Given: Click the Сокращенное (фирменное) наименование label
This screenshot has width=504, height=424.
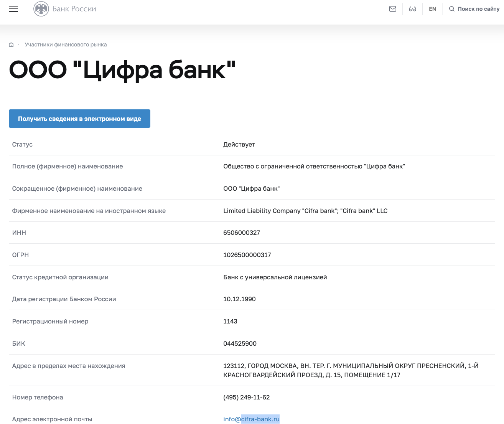Looking at the screenshot, I should (x=77, y=188).
